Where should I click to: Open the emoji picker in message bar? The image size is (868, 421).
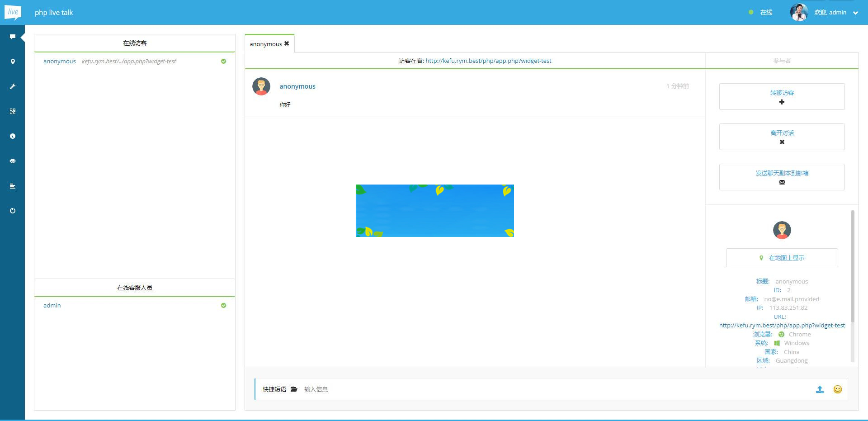pos(837,389)
